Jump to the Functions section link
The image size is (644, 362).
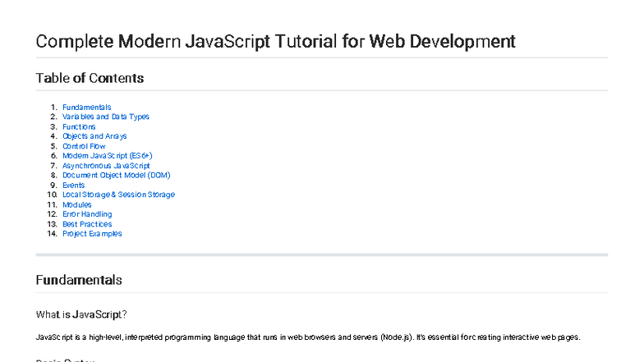tap(79, 126)
